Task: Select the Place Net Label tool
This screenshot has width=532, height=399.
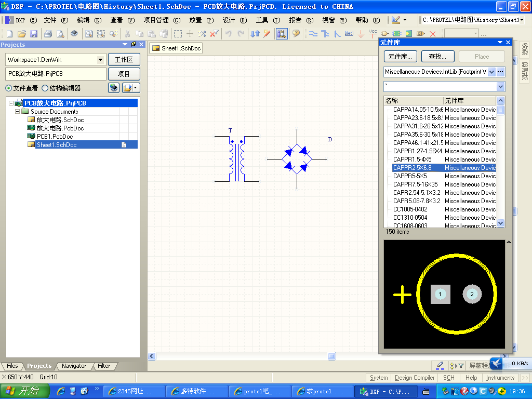Action: click(349, 34)
